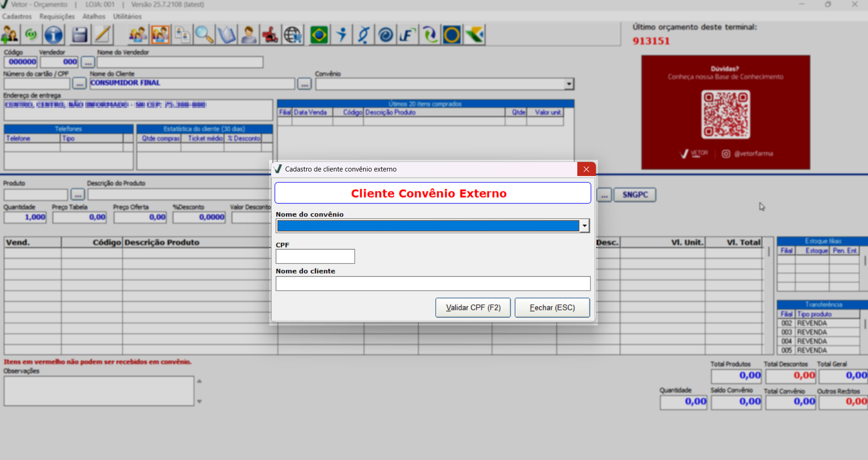Close the Cadastro de cliente convênio externo dialog
Screen dimensions: 868x460
[586, 169]
